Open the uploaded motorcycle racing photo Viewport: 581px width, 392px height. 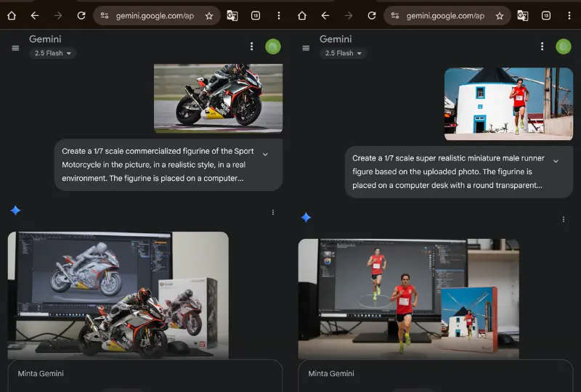(x=219, y=98)
